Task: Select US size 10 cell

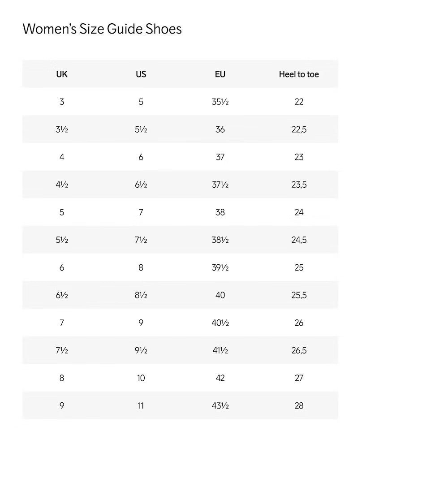Action: (141, 378)
